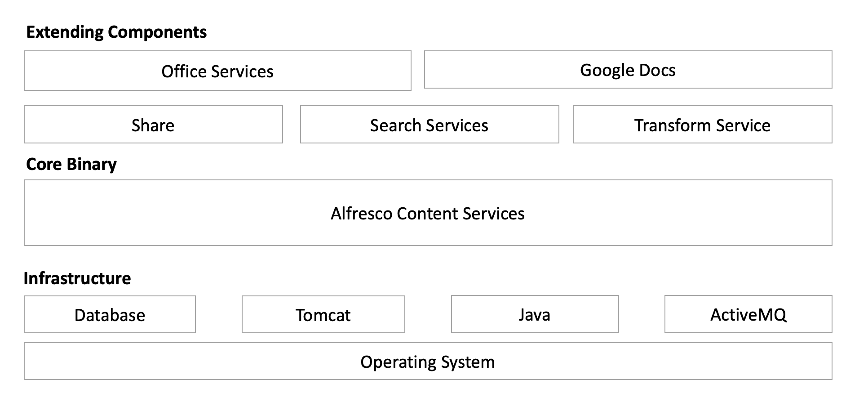868x411 pixels.
Task: Click the Share component box
Action: point(153,125)
